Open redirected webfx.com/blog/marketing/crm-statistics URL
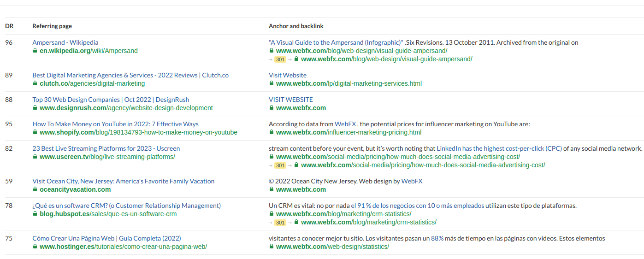Image resolution: width=644 pixels, height=259 pixels. (x=369, y=222)
